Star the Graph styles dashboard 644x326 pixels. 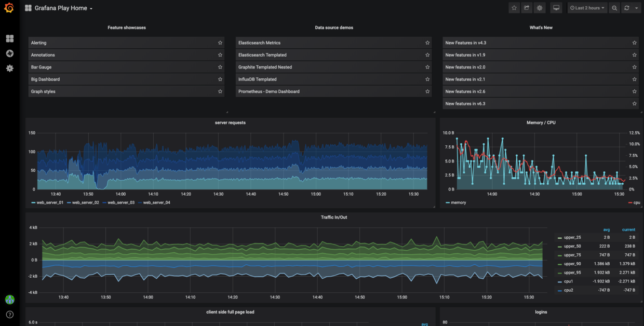(x=220, y=91)
